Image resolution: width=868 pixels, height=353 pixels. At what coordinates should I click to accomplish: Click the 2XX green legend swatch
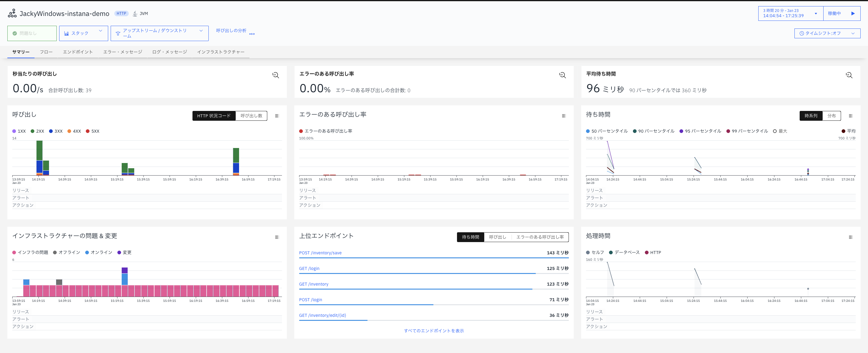tap(33, 131)
